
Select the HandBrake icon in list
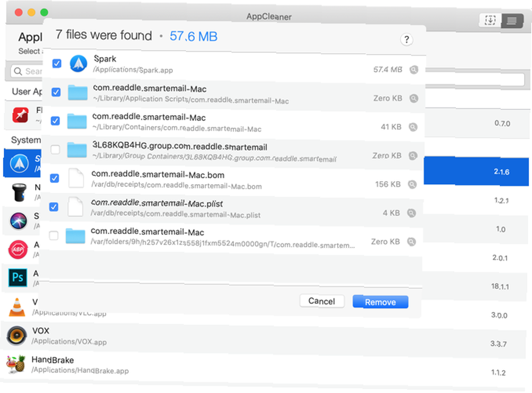[16, 364]
